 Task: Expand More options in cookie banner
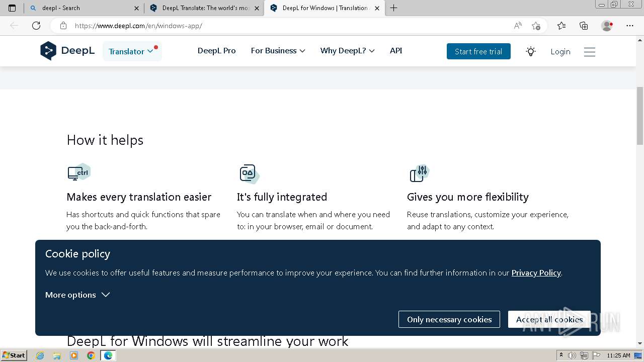point(77,295)
